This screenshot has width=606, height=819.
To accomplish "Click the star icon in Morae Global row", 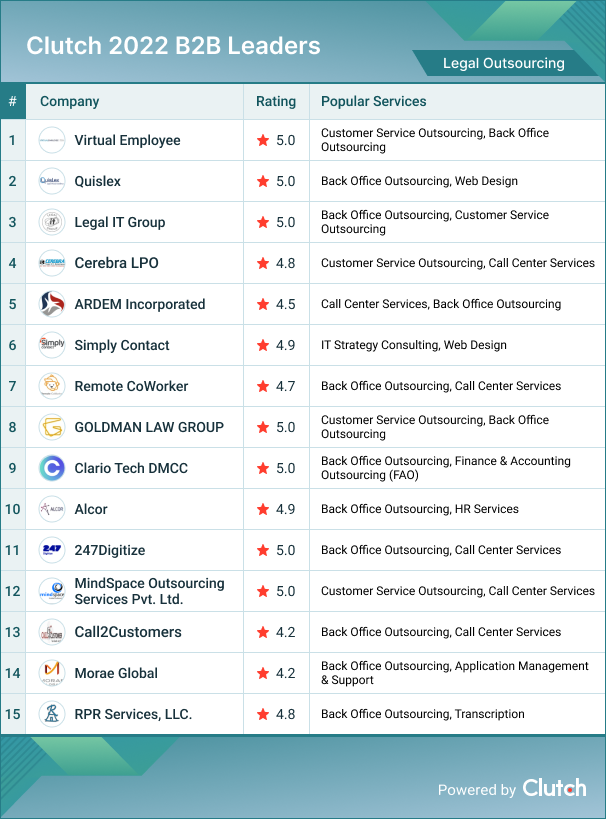I will tap(263, 673).
